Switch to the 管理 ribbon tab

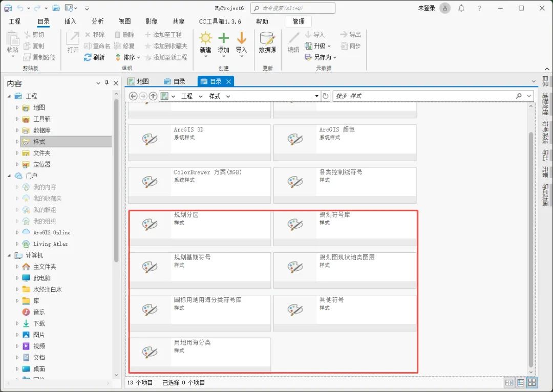(299, 21)
